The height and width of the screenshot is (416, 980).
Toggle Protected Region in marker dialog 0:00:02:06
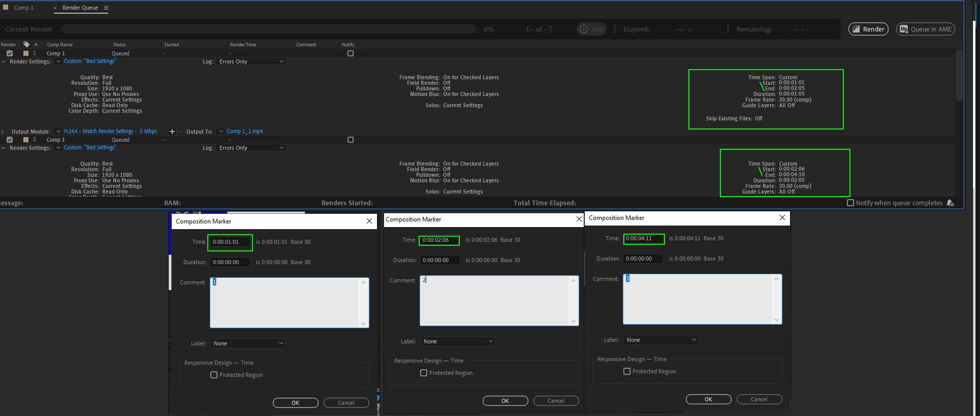click(424, 373)
